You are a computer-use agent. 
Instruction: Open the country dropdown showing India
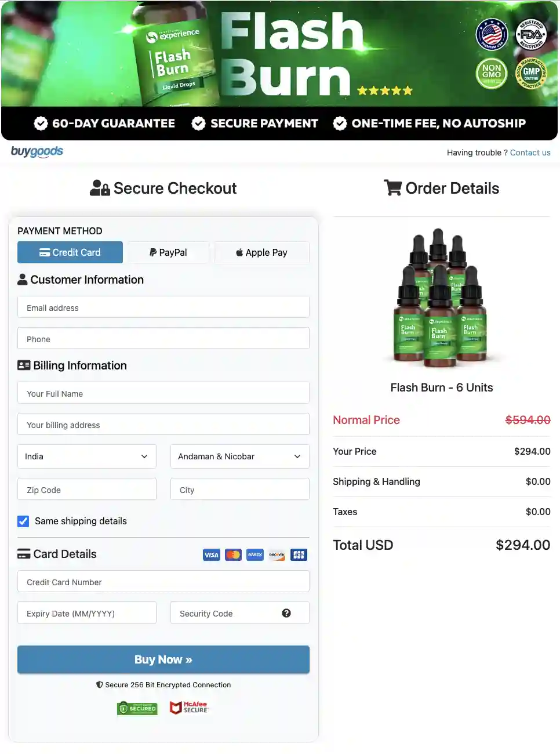[x=86, y=456]
